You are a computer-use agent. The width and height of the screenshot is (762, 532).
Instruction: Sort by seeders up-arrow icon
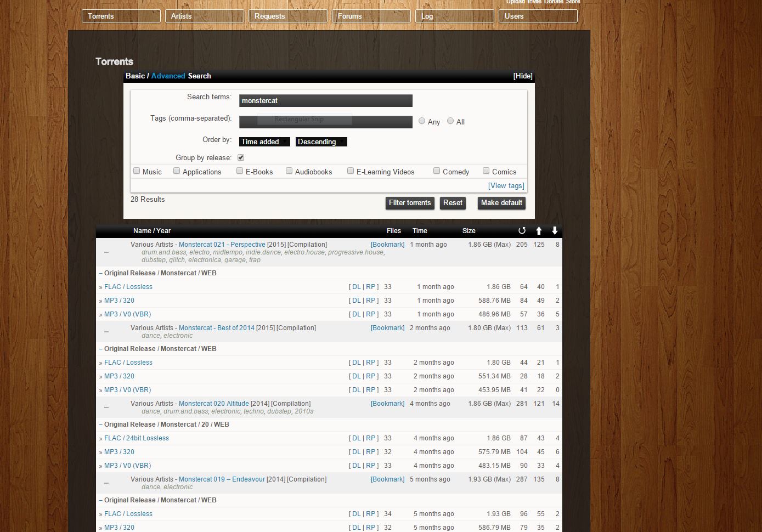pos(539,231)
